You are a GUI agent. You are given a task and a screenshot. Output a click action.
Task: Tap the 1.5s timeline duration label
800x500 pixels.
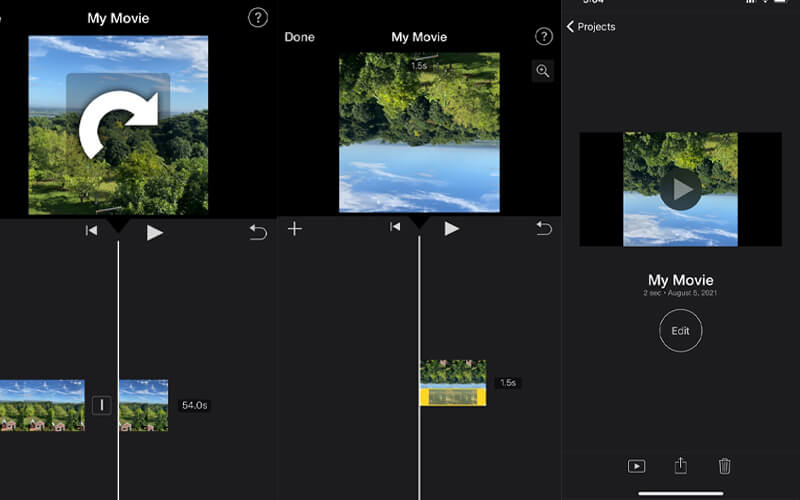click(x=508, y=383)
